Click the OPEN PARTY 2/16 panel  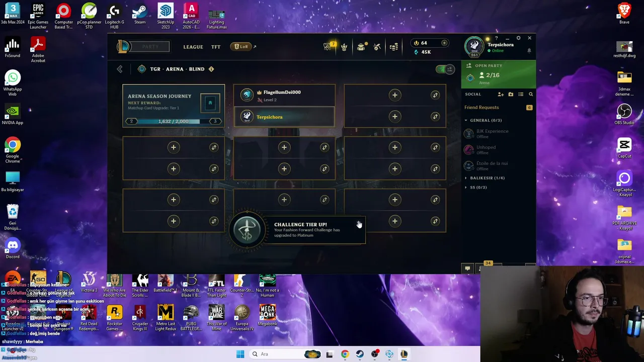click(x=499, y=74)
